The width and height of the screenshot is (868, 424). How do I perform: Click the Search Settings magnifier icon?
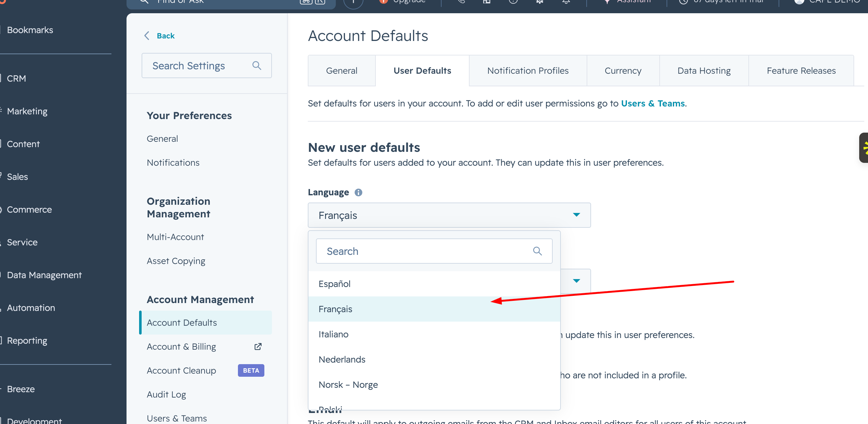[x=256, y=66]
